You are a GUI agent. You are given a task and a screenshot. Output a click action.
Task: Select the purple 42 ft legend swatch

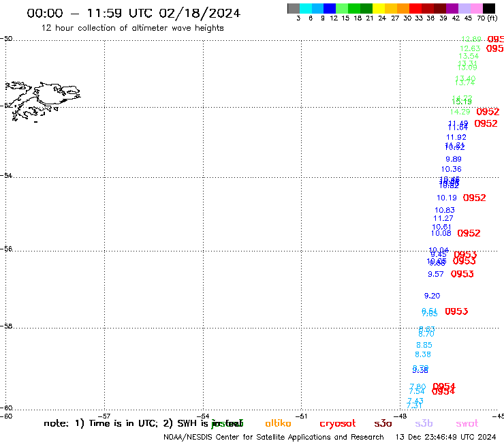pos(452,8)
